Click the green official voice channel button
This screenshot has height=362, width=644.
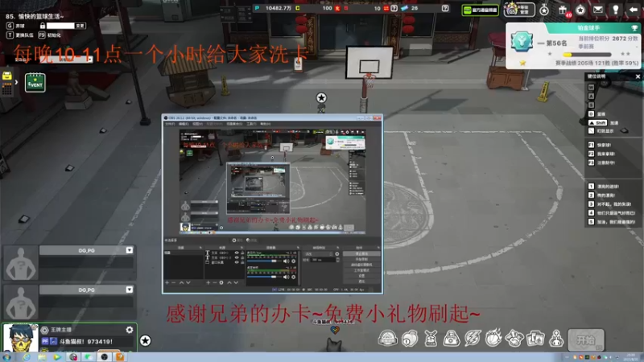pyautogui.click(x=480, y=10)
